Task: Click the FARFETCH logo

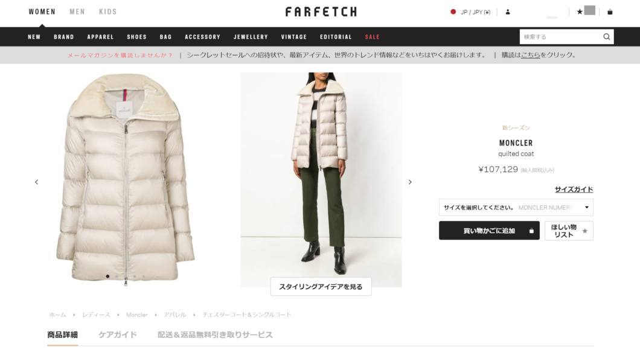Action: tap(321, 12)
